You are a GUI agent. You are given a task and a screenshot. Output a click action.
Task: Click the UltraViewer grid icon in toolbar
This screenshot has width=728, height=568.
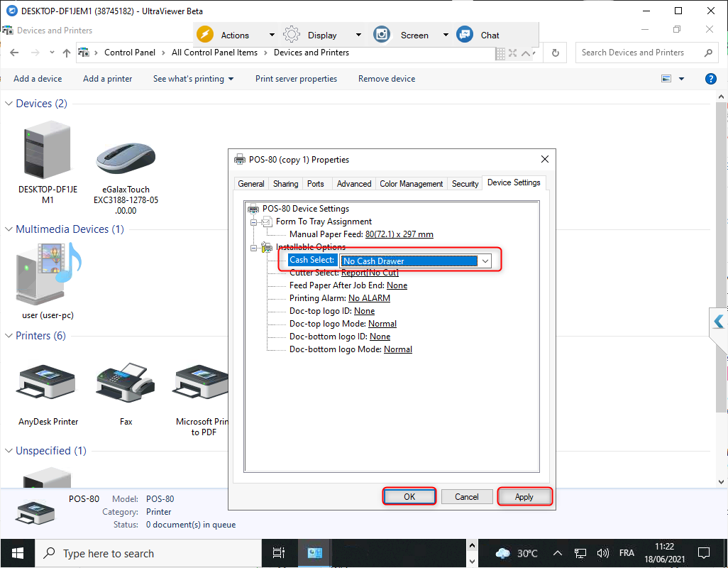pyautogui.click(x=500, y=53)
